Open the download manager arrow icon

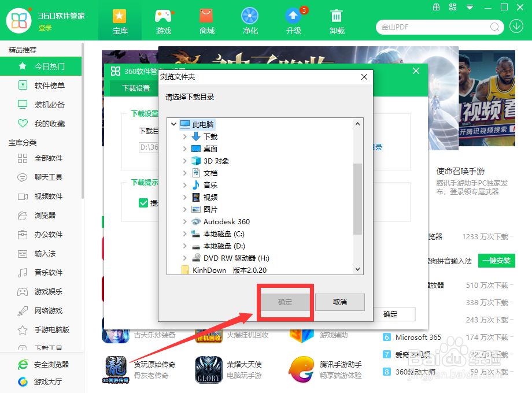point(516,26)
